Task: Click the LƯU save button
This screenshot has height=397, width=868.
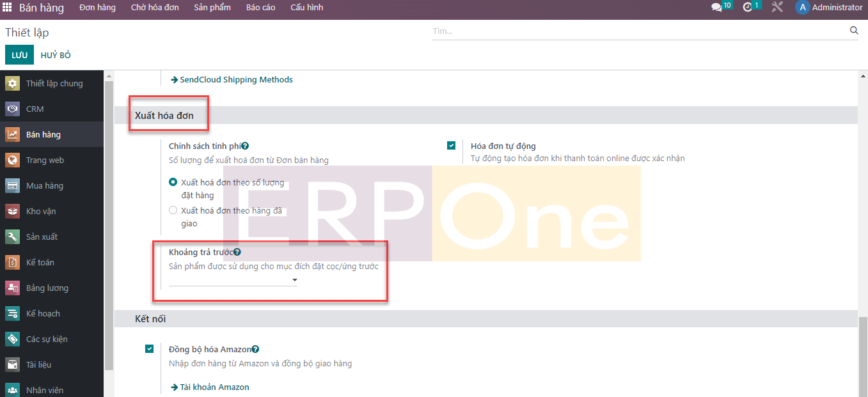Action: [19, 55]
